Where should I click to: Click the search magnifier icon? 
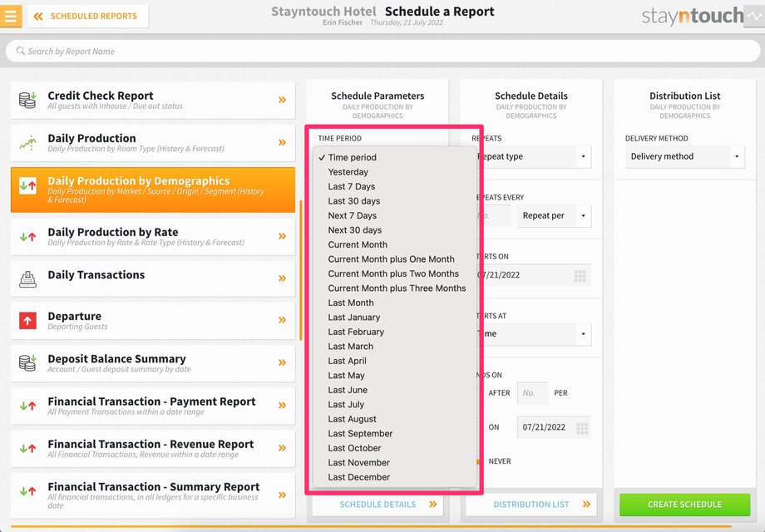point(21,51)
